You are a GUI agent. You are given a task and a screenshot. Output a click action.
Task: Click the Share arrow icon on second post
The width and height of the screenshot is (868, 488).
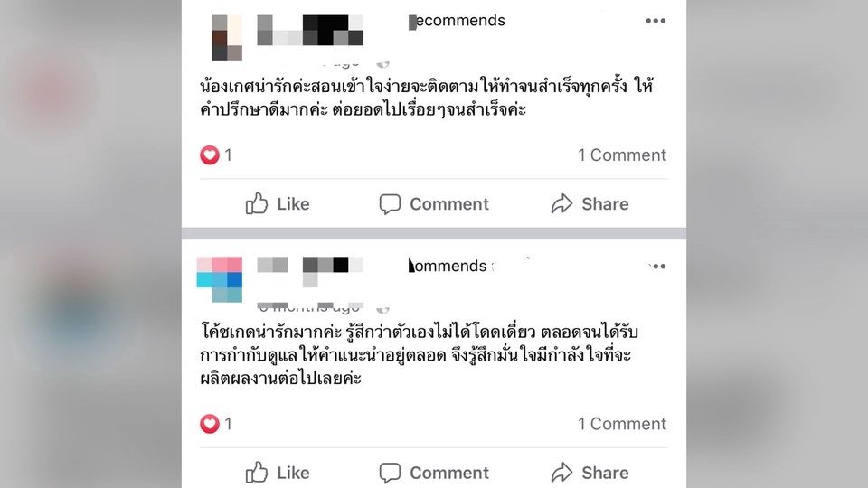click(x=561, y=473)
